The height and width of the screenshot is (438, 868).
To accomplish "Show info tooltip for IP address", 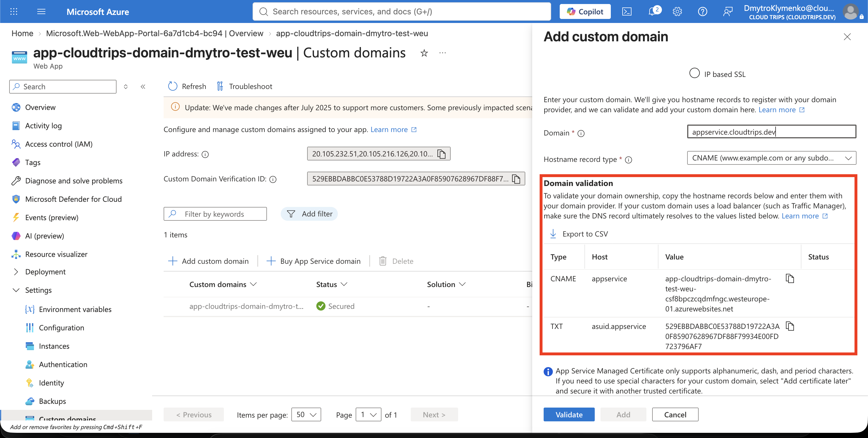I will pyautogui.click(x=205, y=154).
